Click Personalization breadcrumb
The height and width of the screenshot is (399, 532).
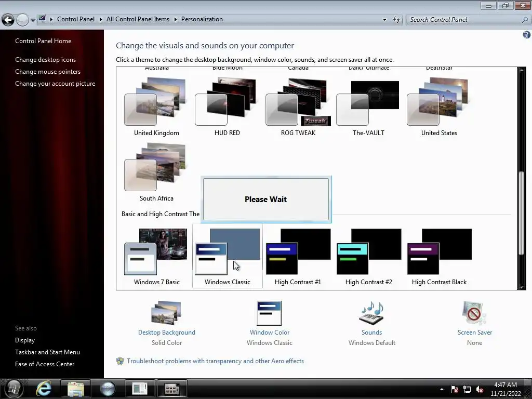[x=202, y=19]
